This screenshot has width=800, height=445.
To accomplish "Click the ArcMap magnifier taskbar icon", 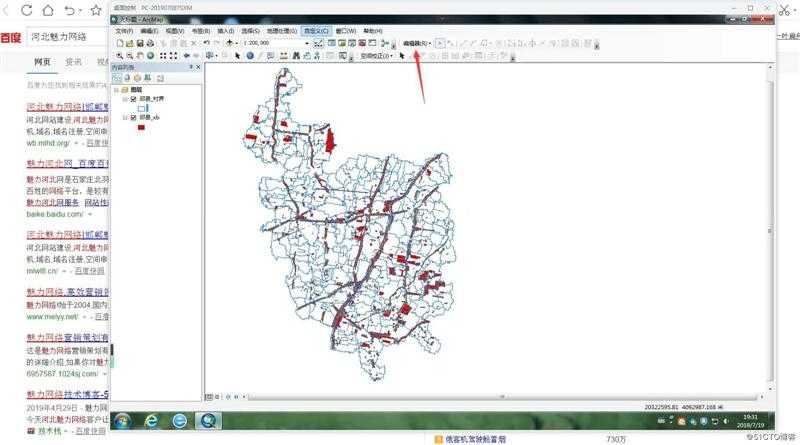I will point(208,421).
